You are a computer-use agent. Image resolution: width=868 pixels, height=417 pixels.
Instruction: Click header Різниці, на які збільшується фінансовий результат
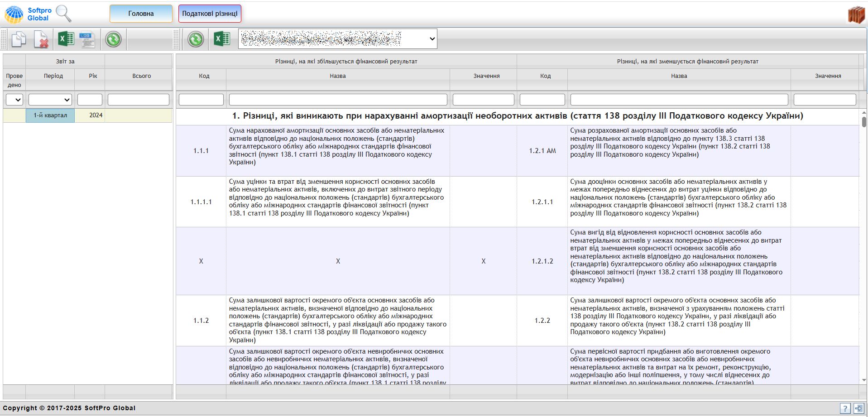pyautogui.click(x=346, y=61)
